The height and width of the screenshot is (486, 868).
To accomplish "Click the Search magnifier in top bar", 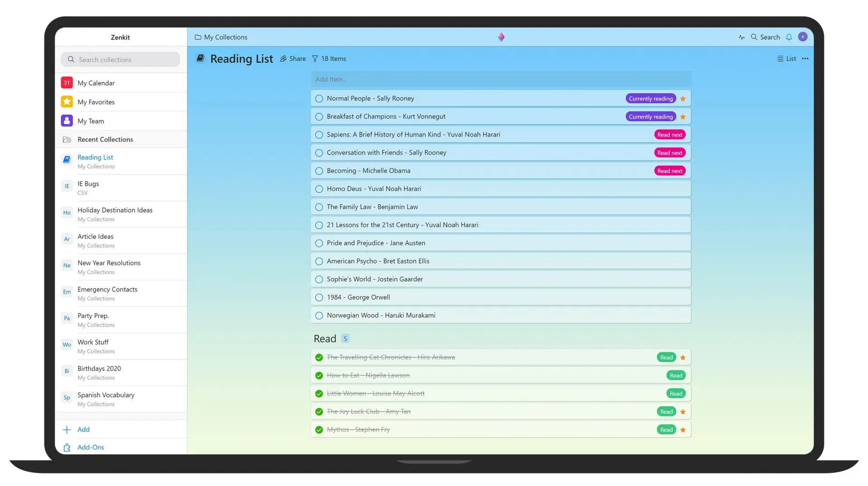I will click(754, 37).
